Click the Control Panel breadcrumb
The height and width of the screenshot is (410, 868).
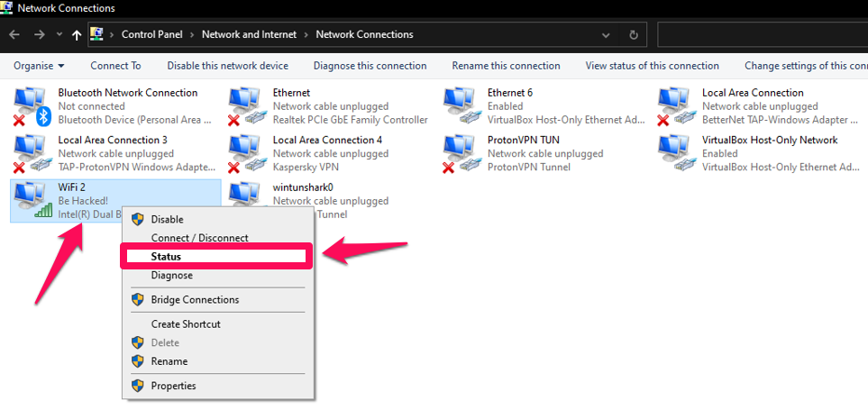coord(151,34)
